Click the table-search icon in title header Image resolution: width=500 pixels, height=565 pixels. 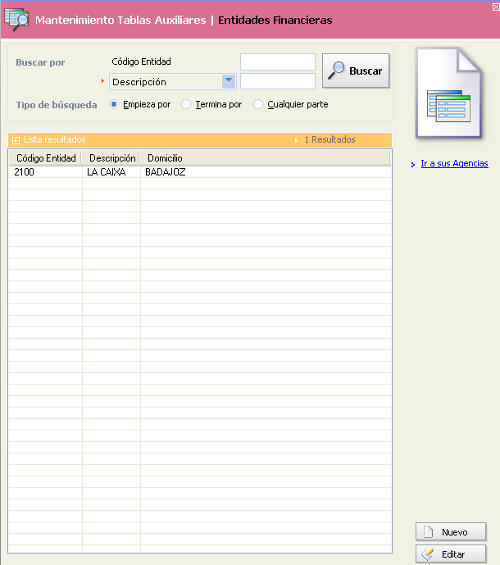click(x=17, y=20)
